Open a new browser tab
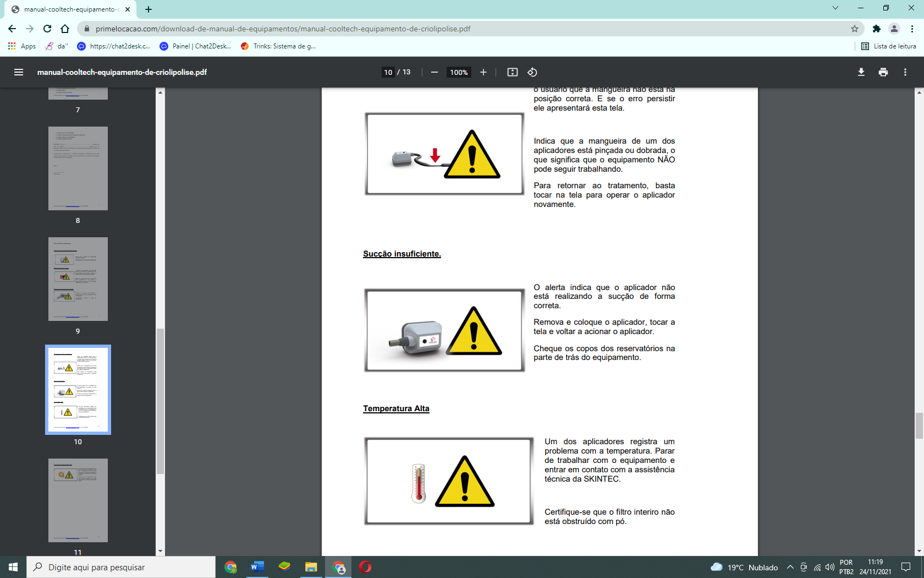This screenshot has width=924, height=578. point(148,9)
